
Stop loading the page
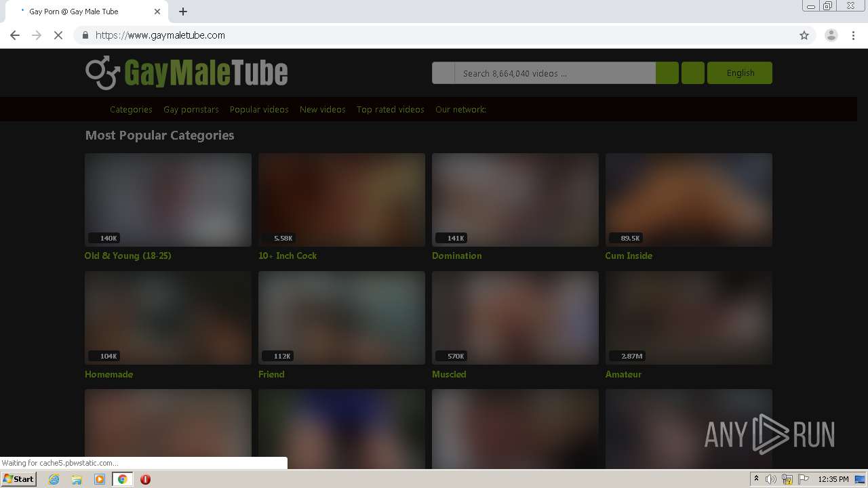pos(58,35)
